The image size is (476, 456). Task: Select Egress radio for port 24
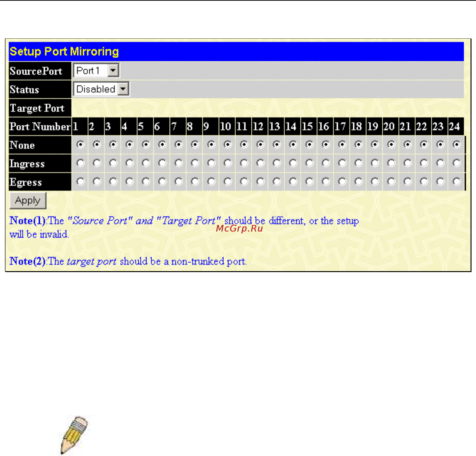click(457, 182)
